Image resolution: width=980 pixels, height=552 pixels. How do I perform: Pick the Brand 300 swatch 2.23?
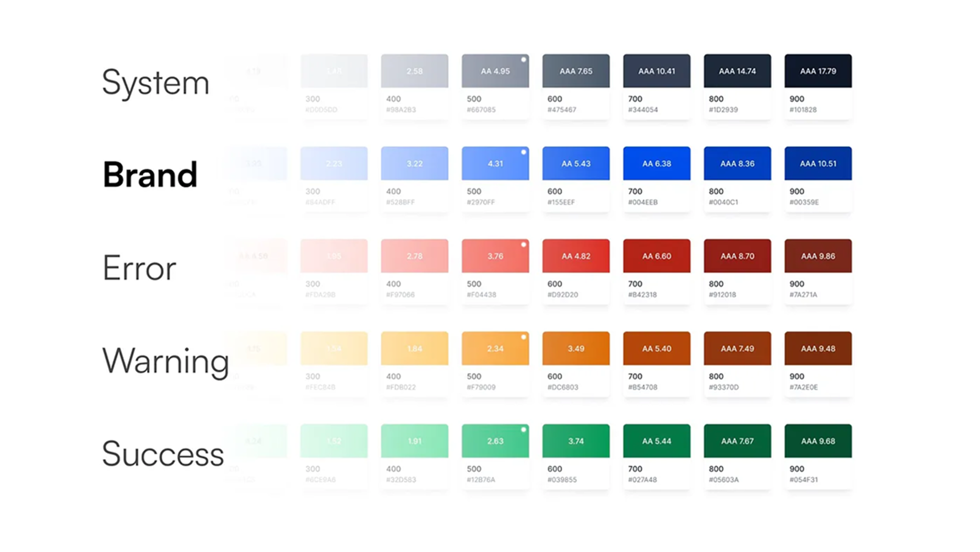tap(334, 163)
